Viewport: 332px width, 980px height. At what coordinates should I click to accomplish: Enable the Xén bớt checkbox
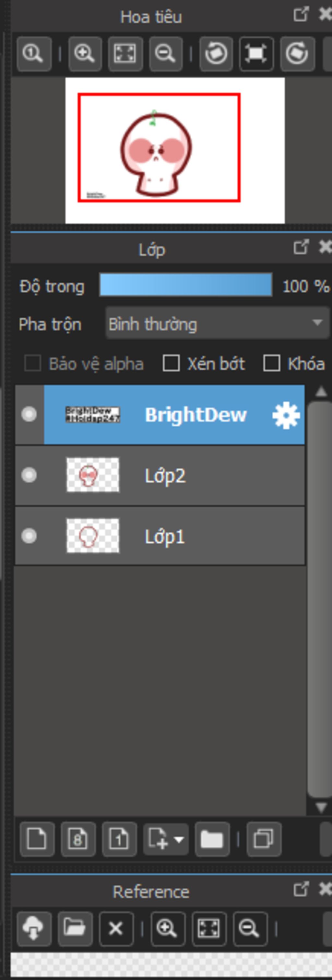tap(171, 363)
